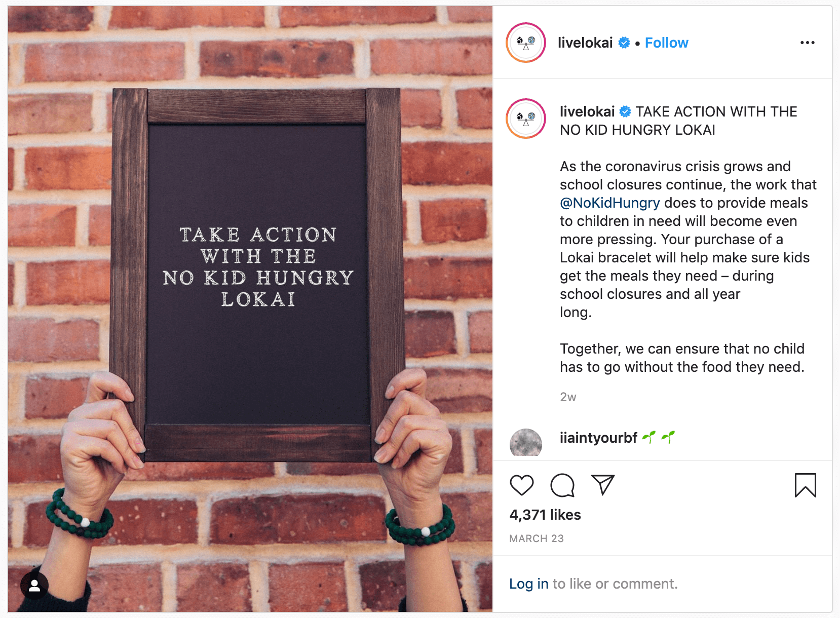Screen dimensions: 840x618
Task: Open commenter iiaintyourbf's profile name
Action: (598, 438)
